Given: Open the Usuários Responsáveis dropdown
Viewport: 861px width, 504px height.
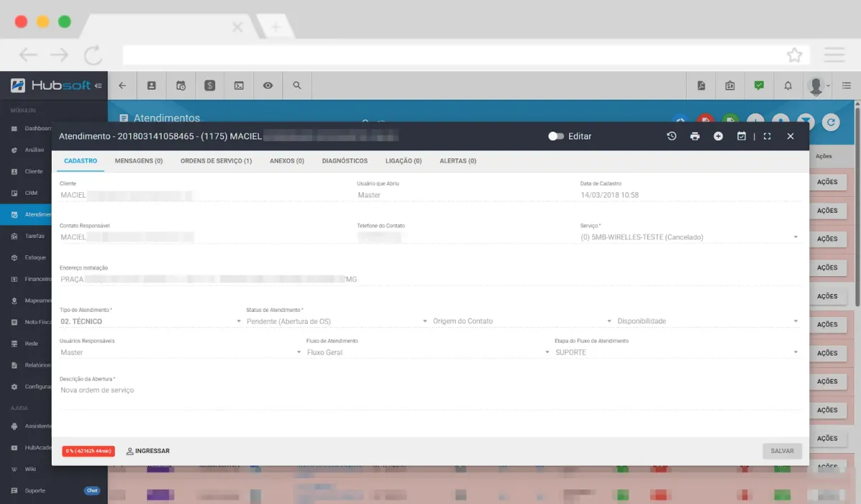Looking at the screenshot, I should click(181, 353).
